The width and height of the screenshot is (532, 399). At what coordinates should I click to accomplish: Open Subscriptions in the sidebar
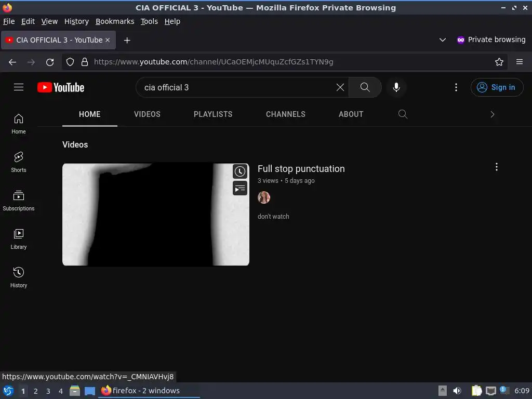[19, 201]
